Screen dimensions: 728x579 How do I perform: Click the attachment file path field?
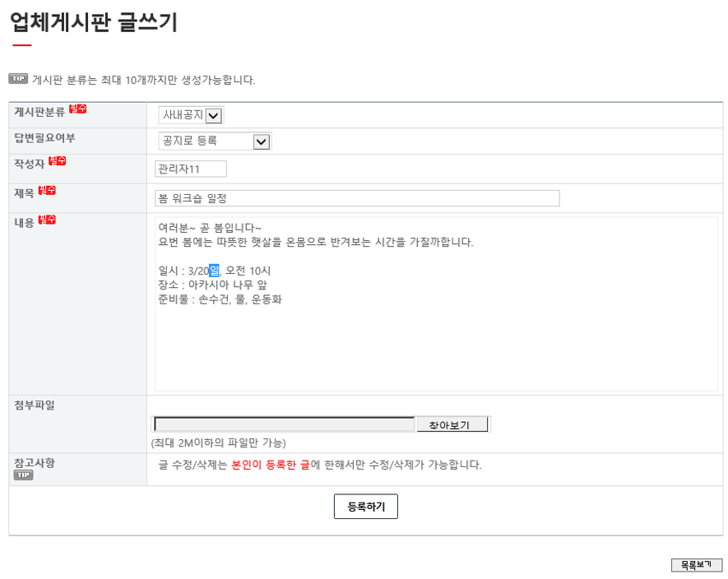284,424
